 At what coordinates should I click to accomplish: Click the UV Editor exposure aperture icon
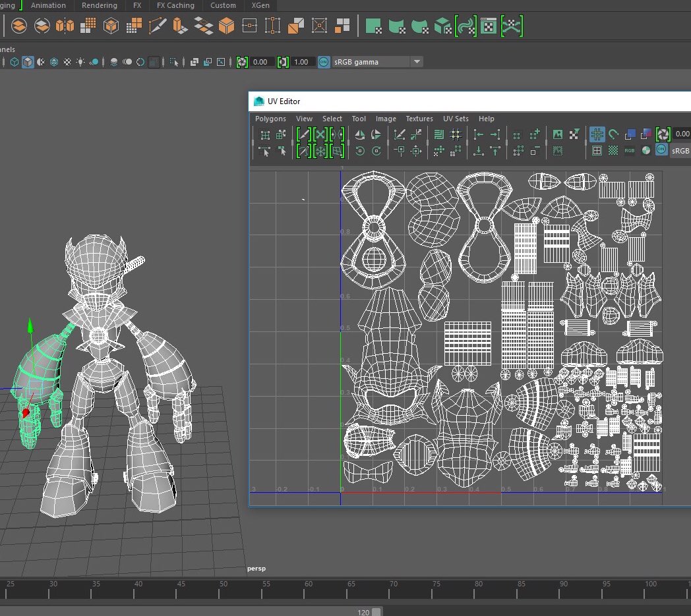click(x=663, y=134)
